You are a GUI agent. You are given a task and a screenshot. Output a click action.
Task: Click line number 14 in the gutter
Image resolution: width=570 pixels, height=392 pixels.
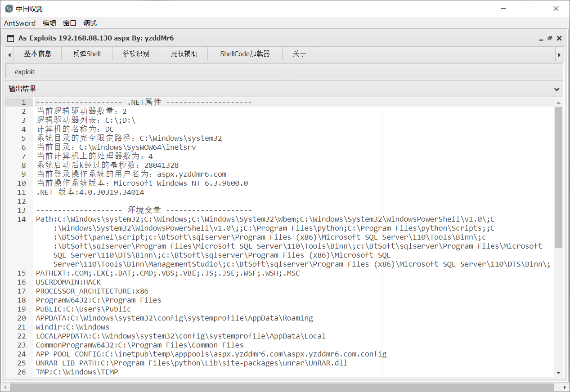(21, 219)
